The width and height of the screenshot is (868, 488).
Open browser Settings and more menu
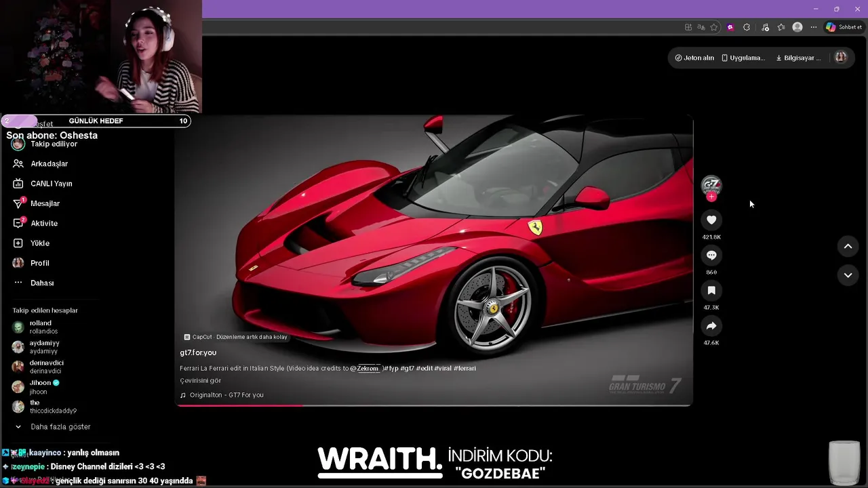point(813,27)
